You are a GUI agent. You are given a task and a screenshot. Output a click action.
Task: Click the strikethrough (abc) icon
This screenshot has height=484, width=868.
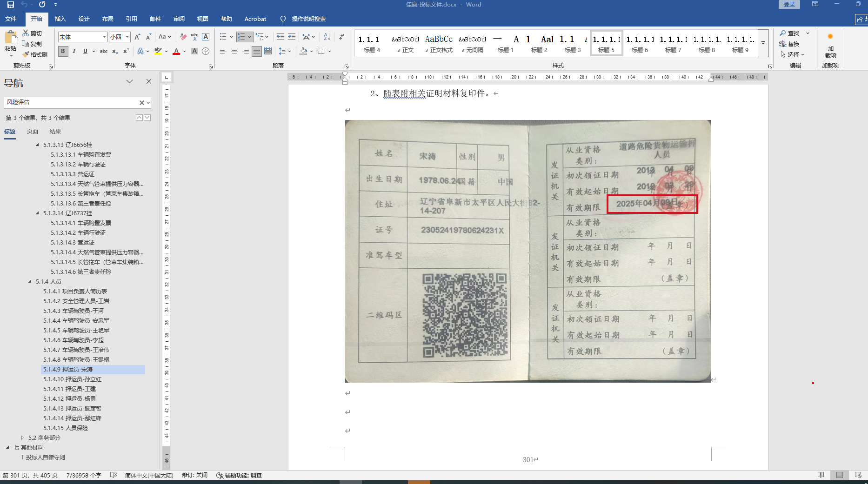point(104,51)
